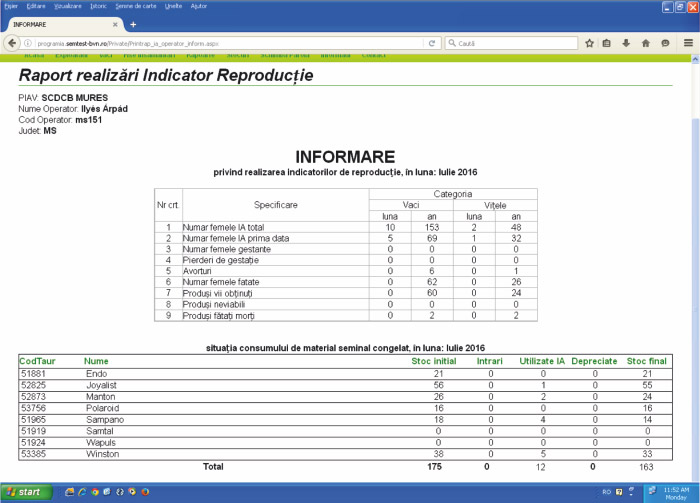This screenshot has height=503, width=700.
Task: Click the row label Produși fătați morți
Action: [x=218, y=316]
